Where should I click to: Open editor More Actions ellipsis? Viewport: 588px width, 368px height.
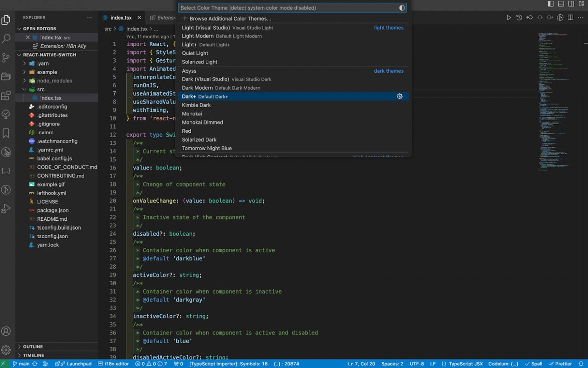[581, 18]
